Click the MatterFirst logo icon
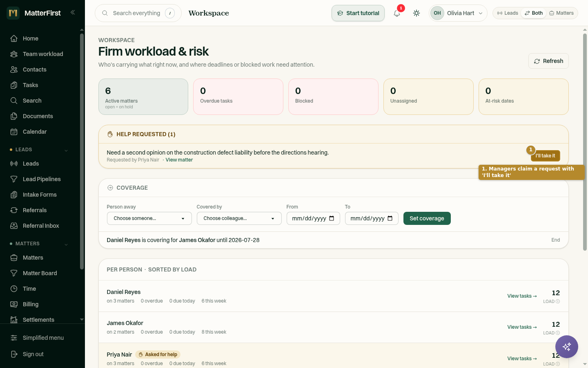The image size is (588, 368). (13, 13)
